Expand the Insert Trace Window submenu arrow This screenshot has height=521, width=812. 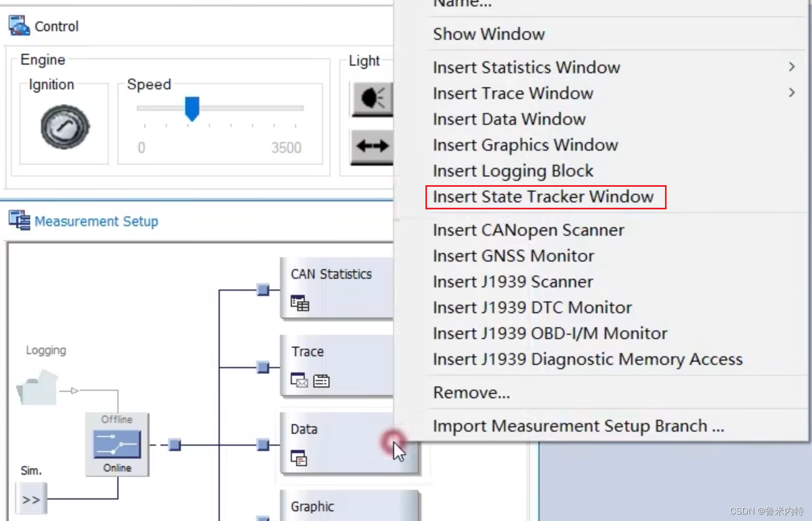792,93
